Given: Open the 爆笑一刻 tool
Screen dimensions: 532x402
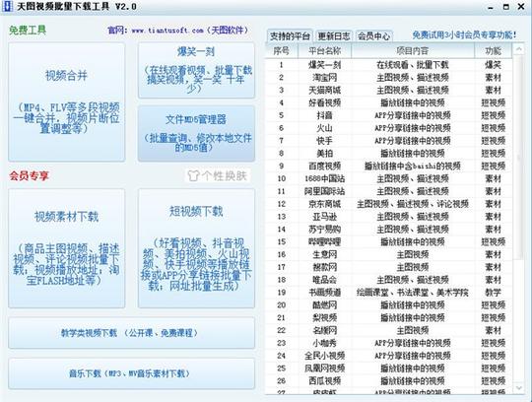Looking at the screenshot, I should pos(196,71).
